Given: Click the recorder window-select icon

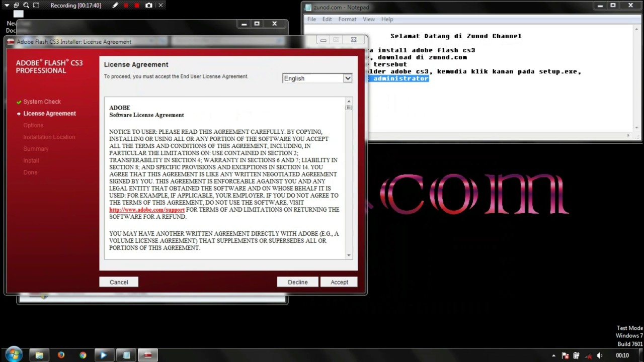Looking at the screenshot, I should [17, 6].
